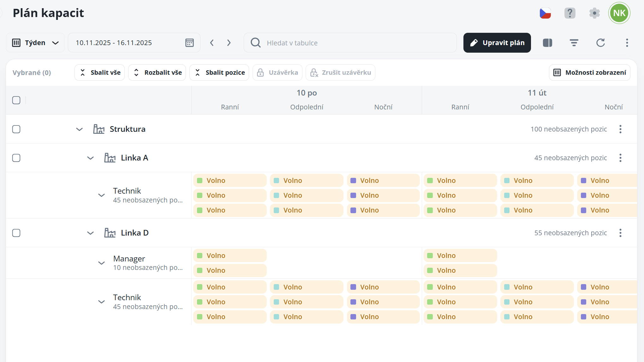Check the Struktura row checkbox
Viewport: 644px width, 362px height.
(16, 129)
